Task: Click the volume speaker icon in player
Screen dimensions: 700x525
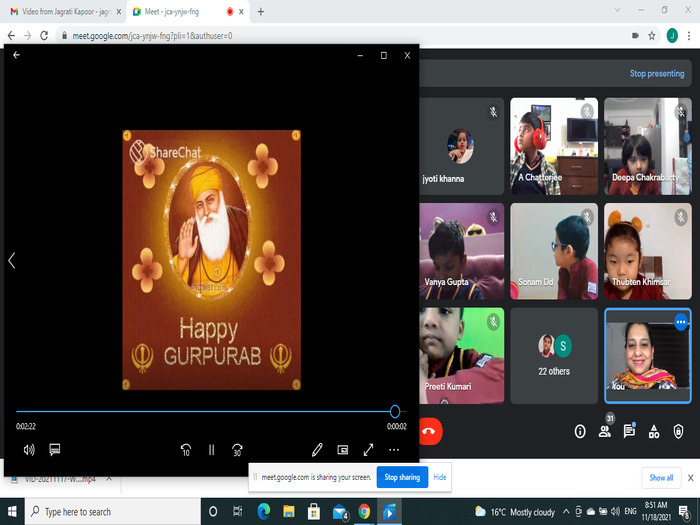Action: click(29, 450)
